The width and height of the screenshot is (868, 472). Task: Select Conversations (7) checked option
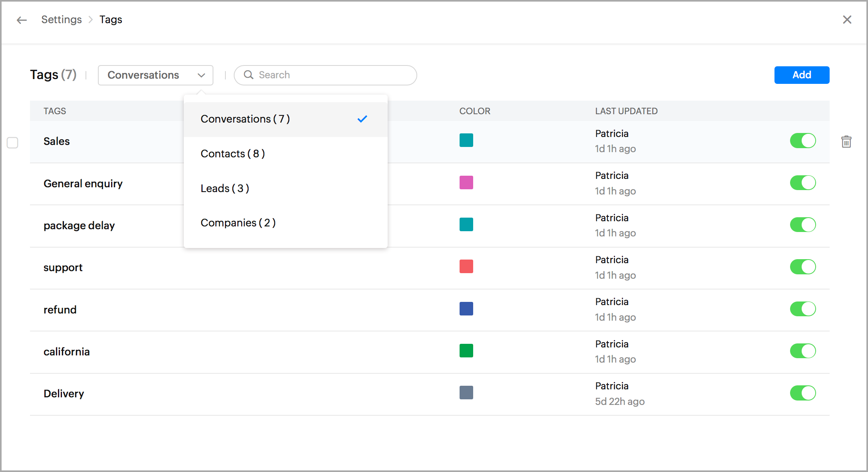[245, 119]
